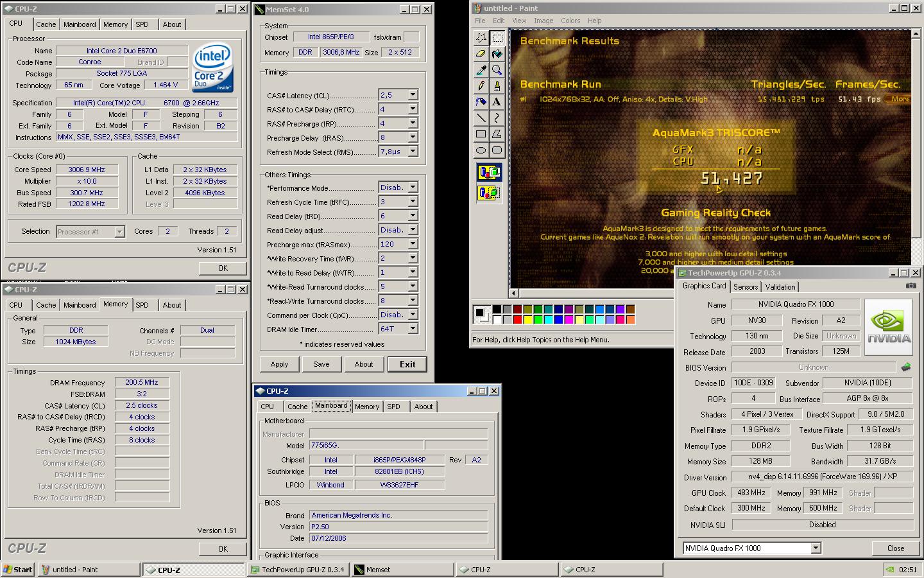This screenshot has width=924, height=578.
Task: Choose the Fill With Color bucket tool
Action: [x=497, y=54]
